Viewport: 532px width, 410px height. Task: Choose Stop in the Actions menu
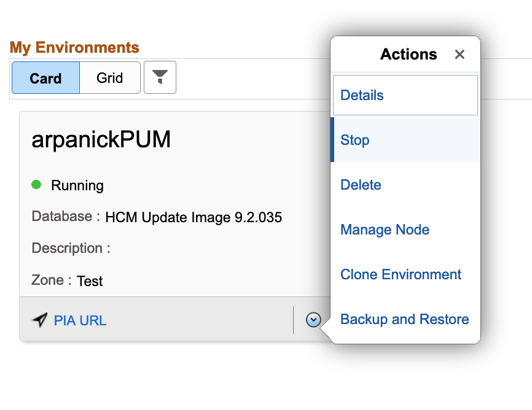tap(355, 140)
